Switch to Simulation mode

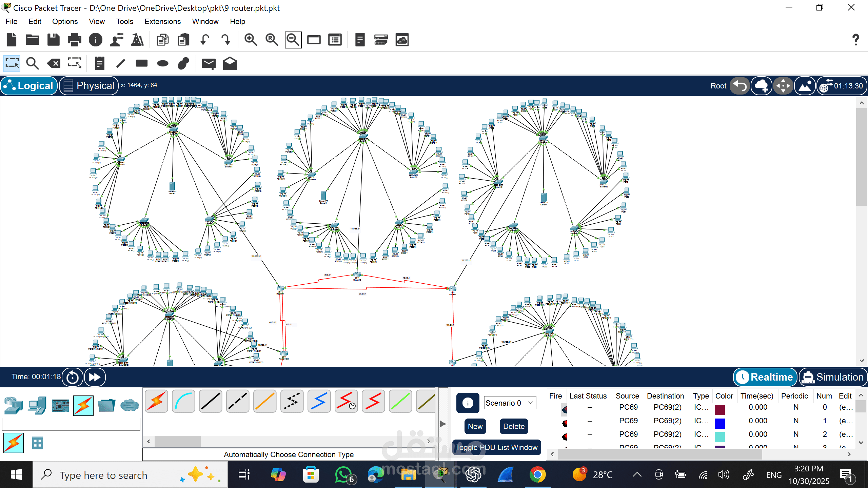pyautogui.click(x=833, y=377)
